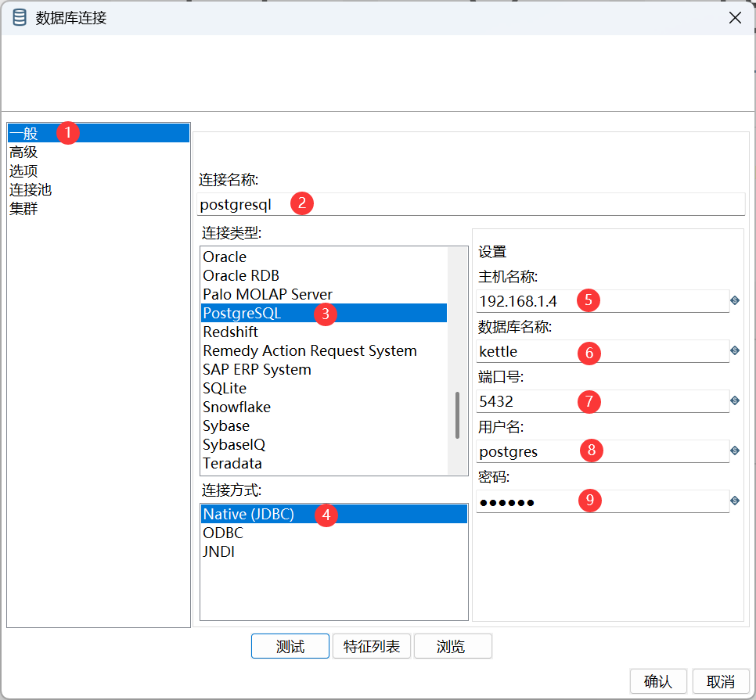Select the 一般 category in the left panel
This screenshot has height=700, width=756.
pyautogui.click(x=99, y=133)
